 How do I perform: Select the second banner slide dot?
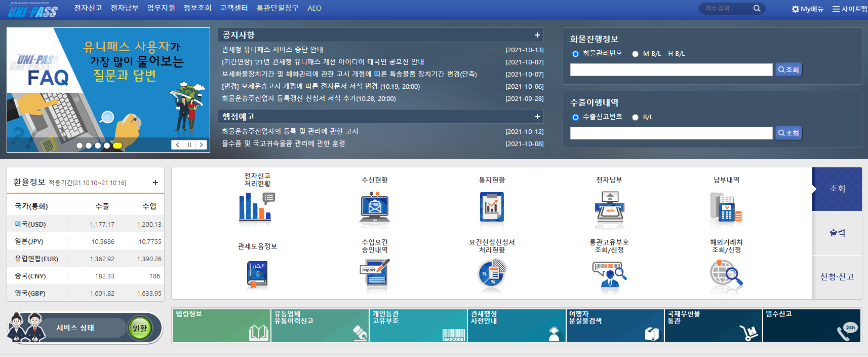[x=89, y=146]
